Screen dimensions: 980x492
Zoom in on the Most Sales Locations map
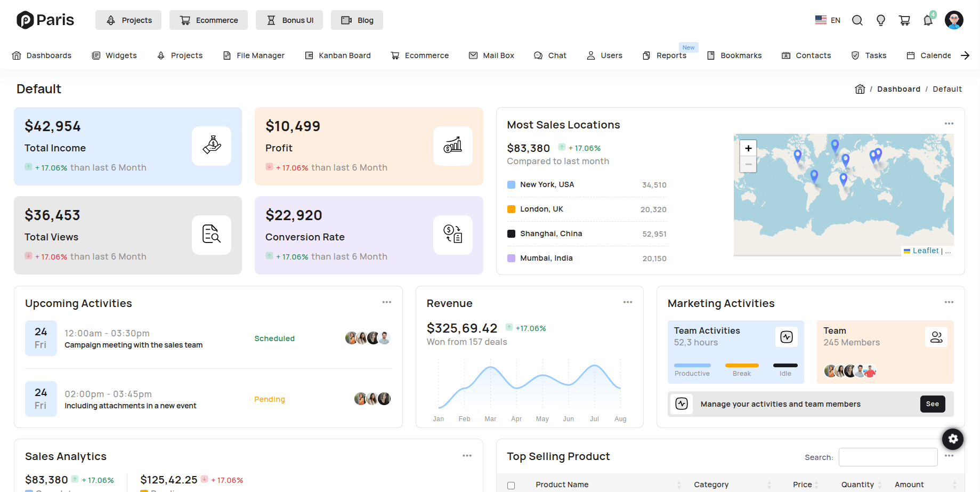[x=748, y=148]
